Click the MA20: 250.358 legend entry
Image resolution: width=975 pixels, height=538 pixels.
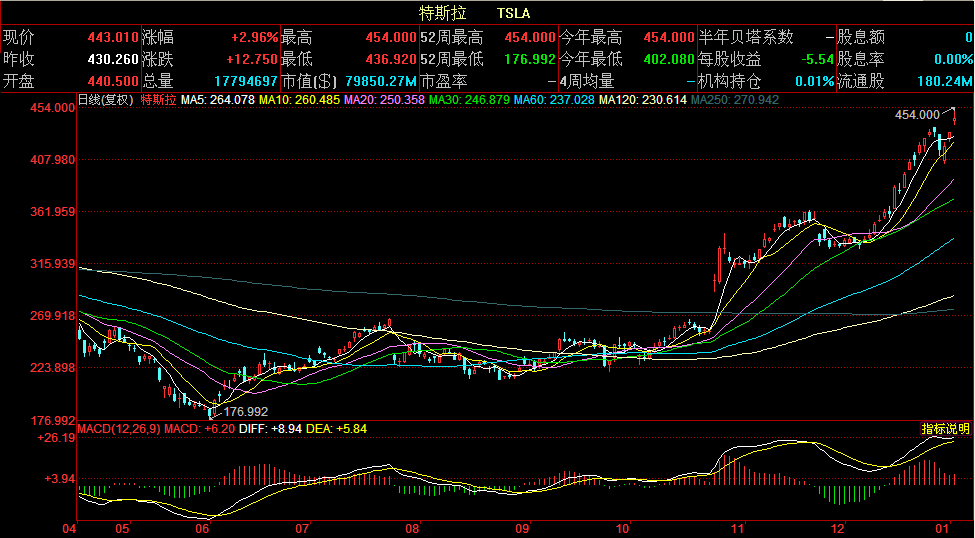pyautogui.click(x=384, y=100)
